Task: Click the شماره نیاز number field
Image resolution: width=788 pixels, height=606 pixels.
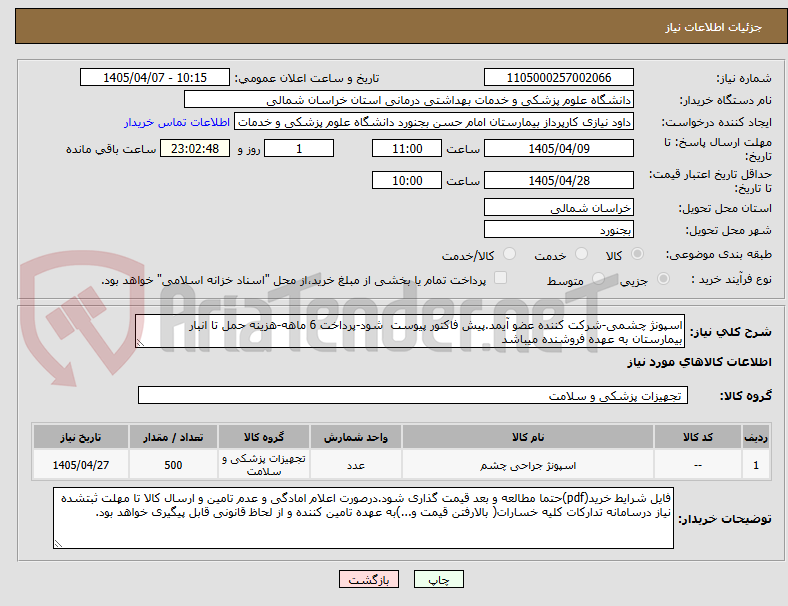Action: click(558, 77)
